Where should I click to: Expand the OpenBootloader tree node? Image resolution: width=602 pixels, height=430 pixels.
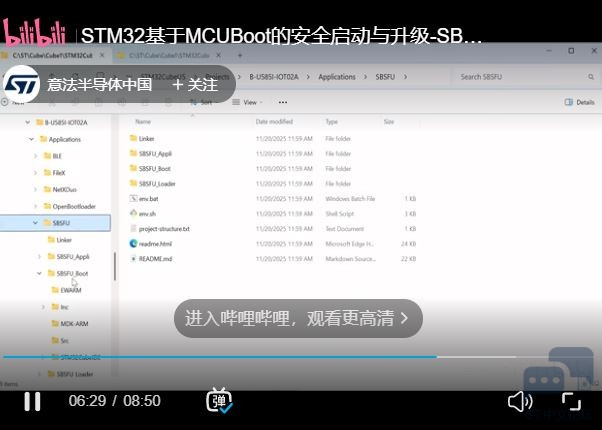(x=35, y=206)
